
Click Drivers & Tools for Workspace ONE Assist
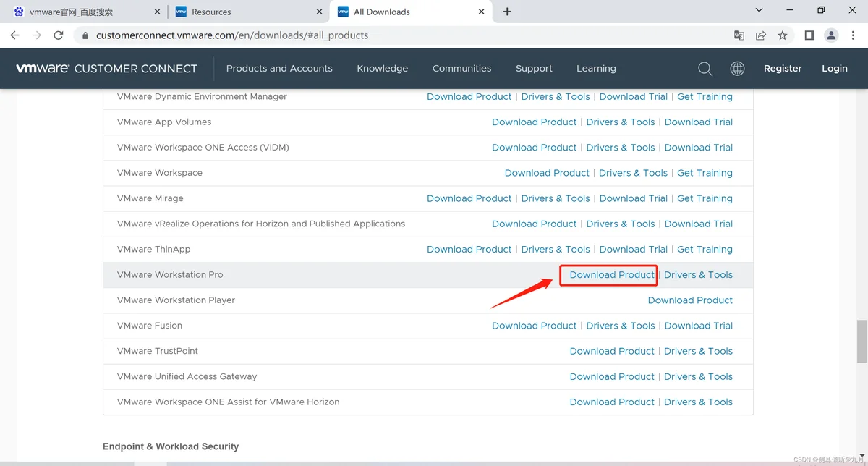tap(698, 402)
